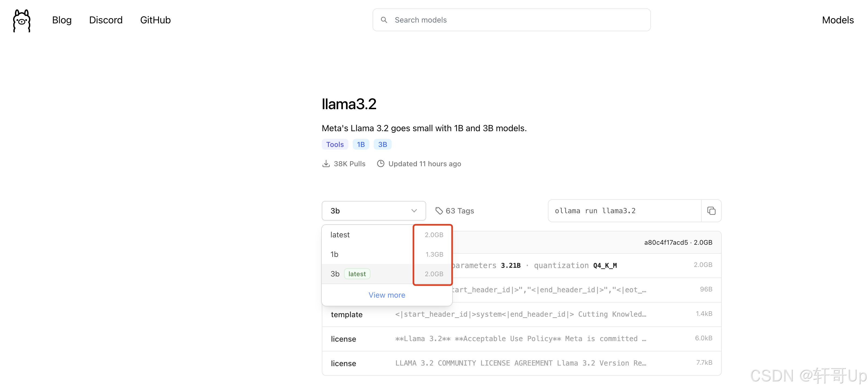Open the Models page
868x390 pixels.
838,20
